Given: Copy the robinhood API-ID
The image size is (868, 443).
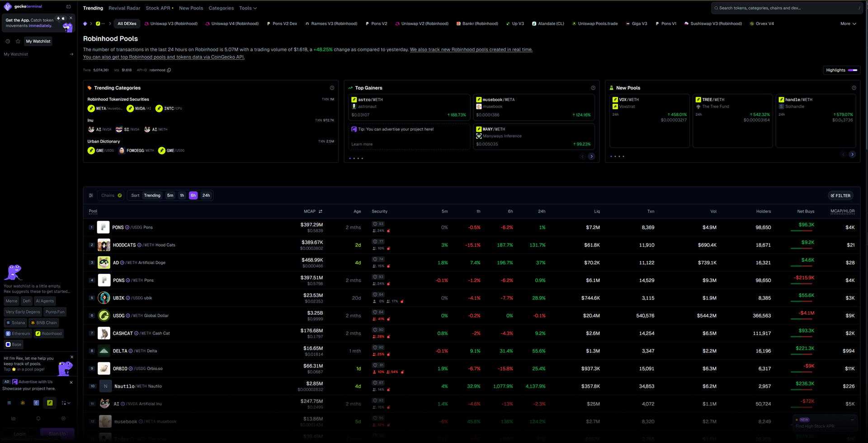Looking at the screenshot, I should click(x=169, y=70).
